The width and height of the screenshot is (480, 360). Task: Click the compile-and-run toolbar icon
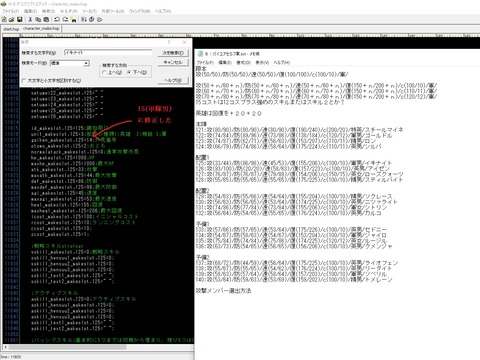pos(84,20)
